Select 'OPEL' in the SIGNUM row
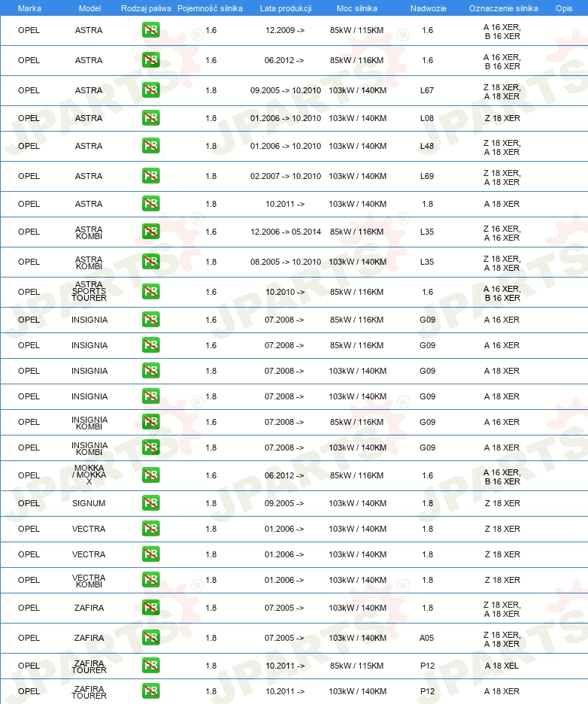The image size is (588, 704). pyautogui.click(x=29, y=503)
